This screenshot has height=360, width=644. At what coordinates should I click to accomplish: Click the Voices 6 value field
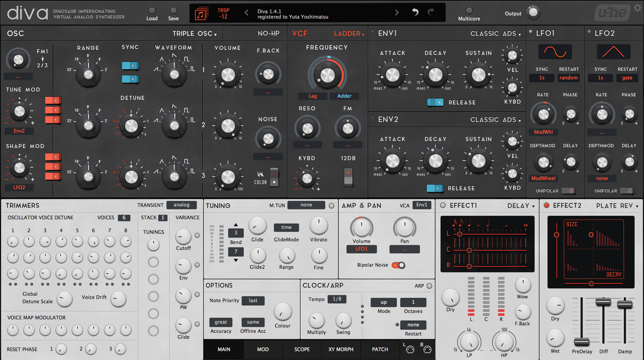pos(124,218)
